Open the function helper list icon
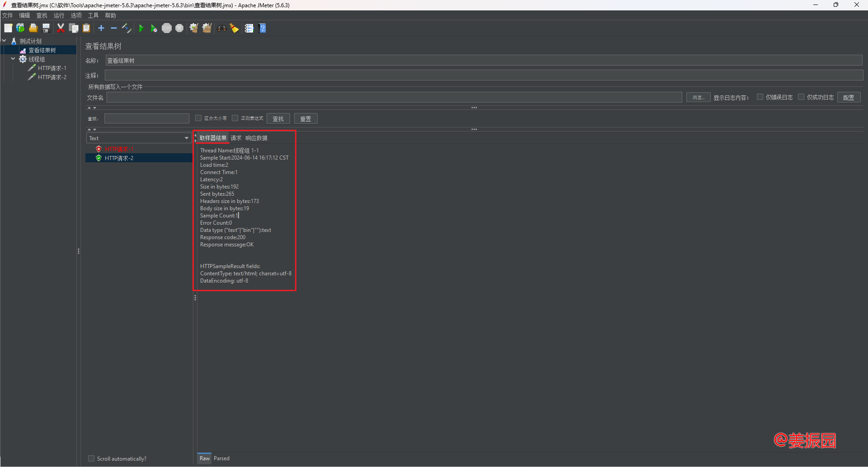The height and width of the screenshot is (467, 868). (249, 28)
